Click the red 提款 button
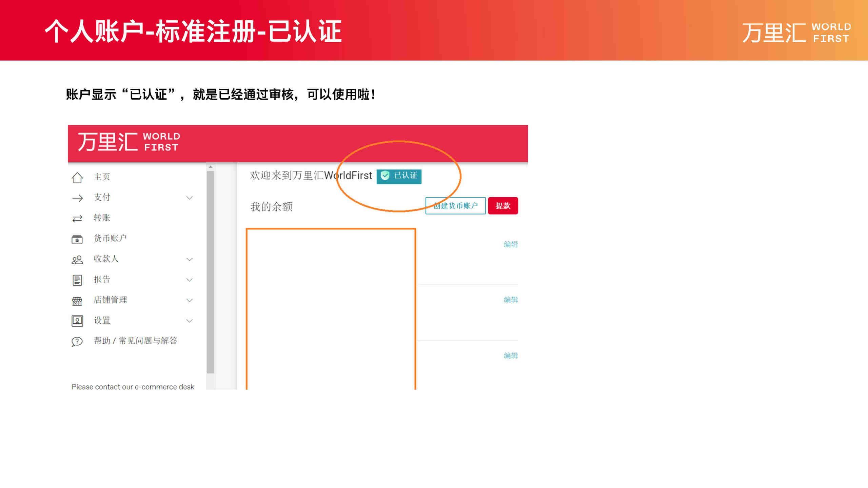This screenshot has height=488, width=868. coord(503,206)
